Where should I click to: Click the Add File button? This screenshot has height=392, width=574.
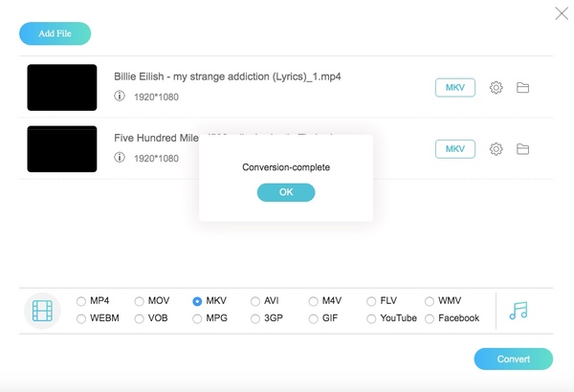pyautogui.click(x=55, y=34)
